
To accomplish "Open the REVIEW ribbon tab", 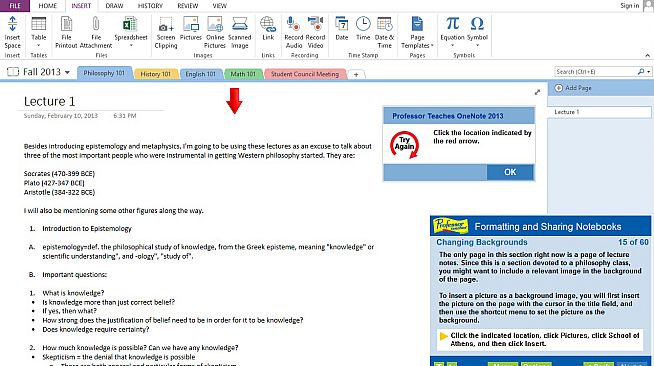I will pos(188,6).
